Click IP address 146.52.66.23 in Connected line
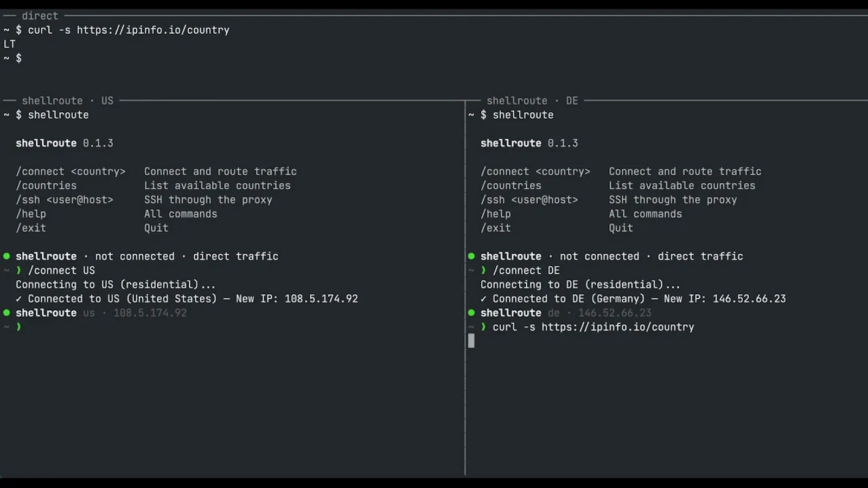This screenshot has width=868, height=488. [x=749, y=298]
